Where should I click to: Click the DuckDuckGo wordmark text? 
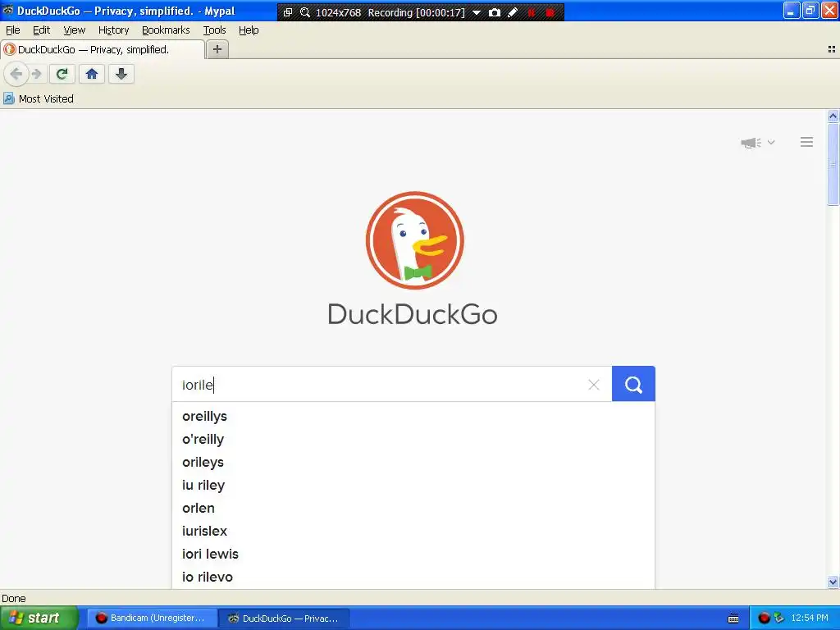click(413, 314)
